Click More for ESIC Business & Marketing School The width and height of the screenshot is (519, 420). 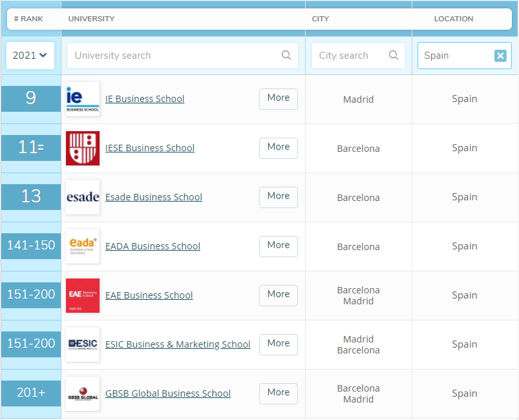279,344
